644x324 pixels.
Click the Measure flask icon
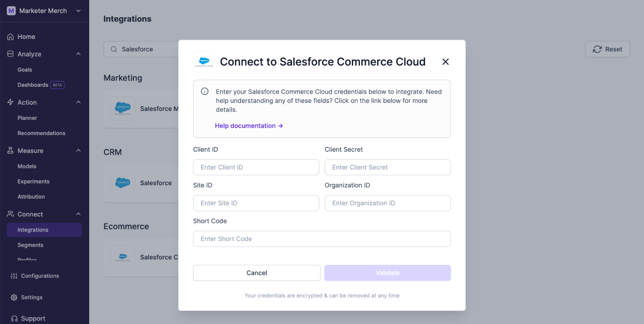click(x=11, y=151)
